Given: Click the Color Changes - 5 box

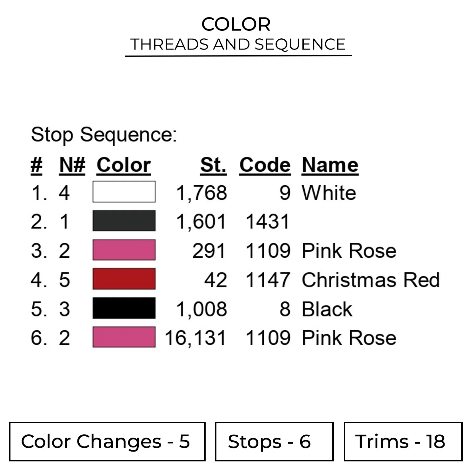Looking at the screenshot, I should (107, 441).
